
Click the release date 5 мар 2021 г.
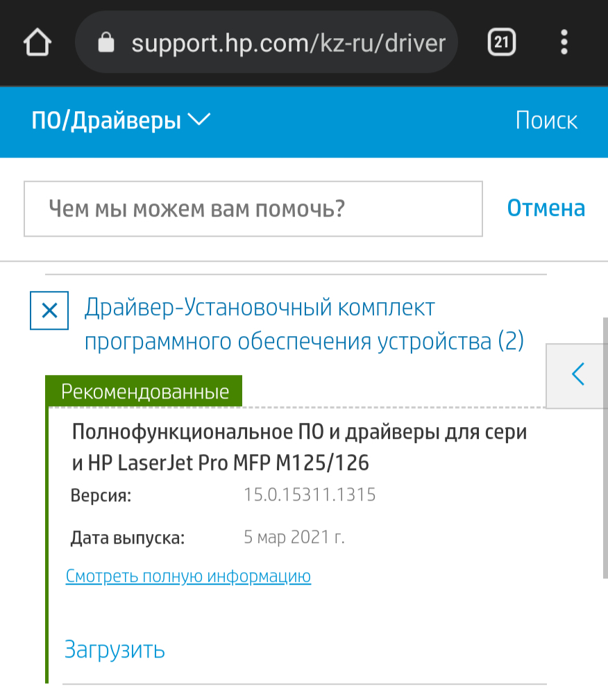294,537
